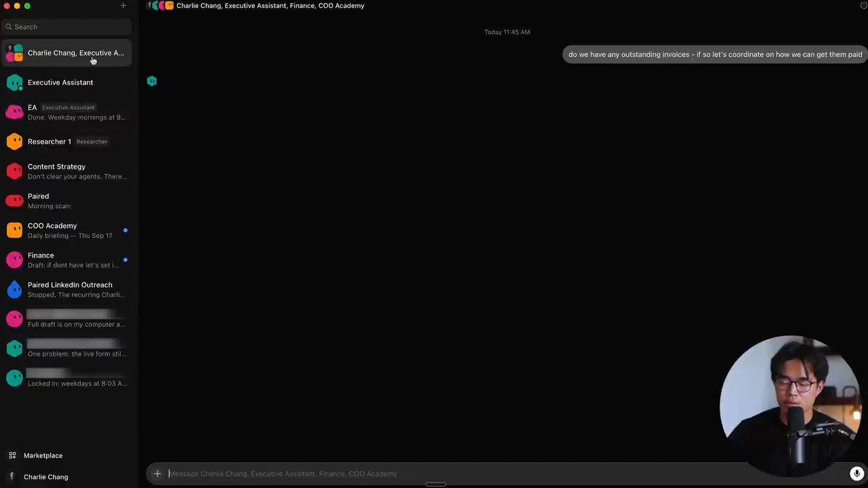Click the chat title Charlie Chang, Executive Assistant, Finance
This screenshot has height=488, width=868.
[x=270, y=5]
